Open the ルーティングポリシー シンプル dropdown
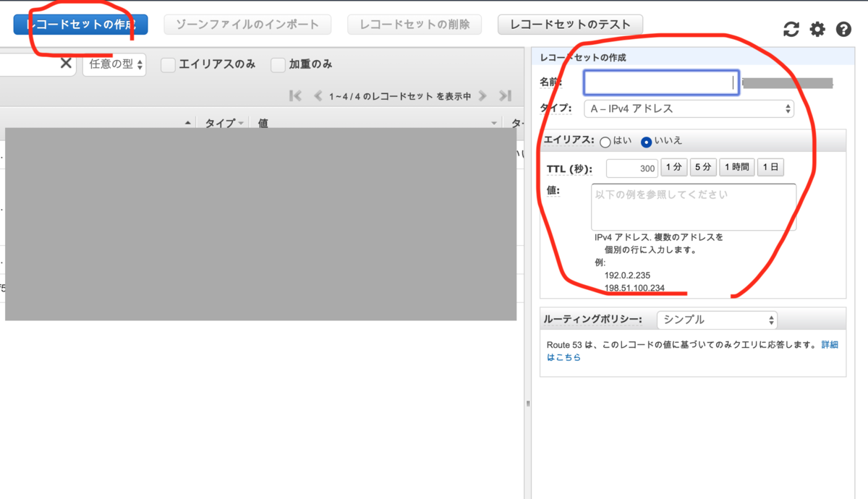Screen dimensions: 868x499 (x=717, y=320)
